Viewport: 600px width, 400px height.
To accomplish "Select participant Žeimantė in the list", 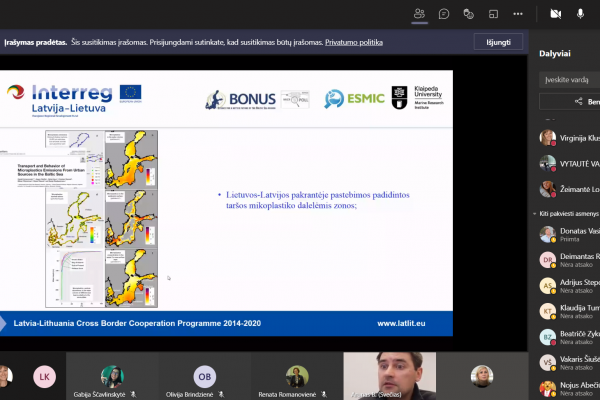I will click(569, 189).
